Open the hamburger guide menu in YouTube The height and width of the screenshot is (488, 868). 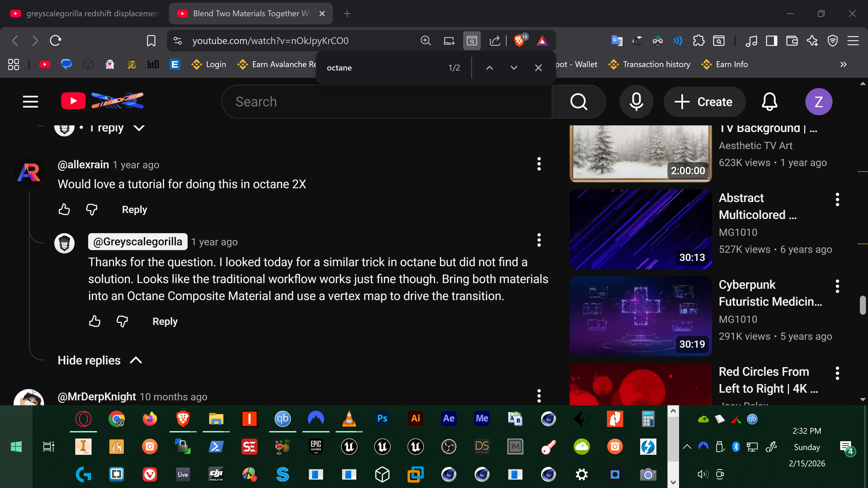(30, 102)
